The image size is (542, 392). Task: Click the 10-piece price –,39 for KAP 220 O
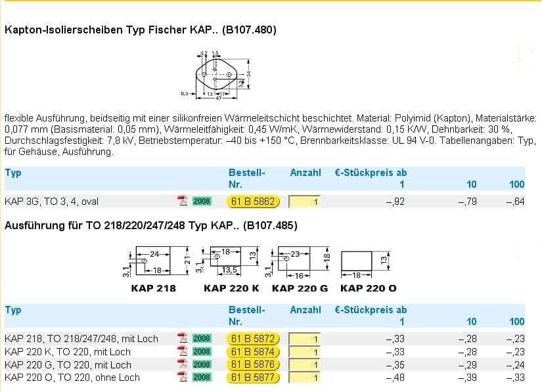[467, 378]
